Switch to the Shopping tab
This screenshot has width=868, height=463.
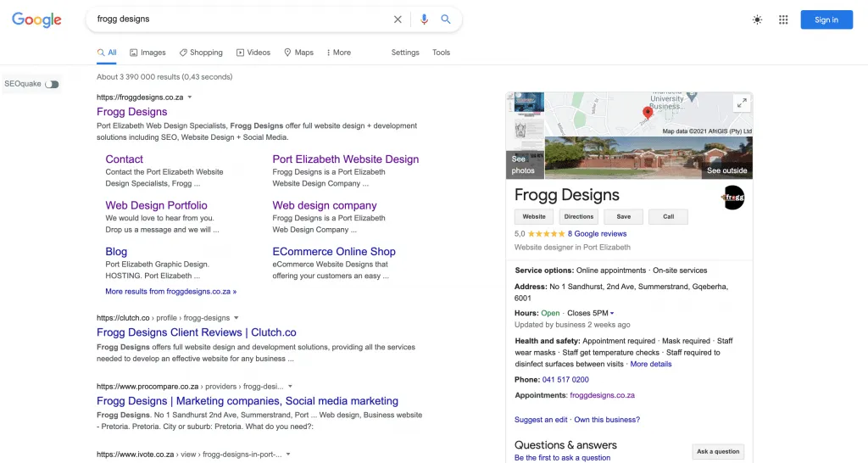(x=201, y=53)
